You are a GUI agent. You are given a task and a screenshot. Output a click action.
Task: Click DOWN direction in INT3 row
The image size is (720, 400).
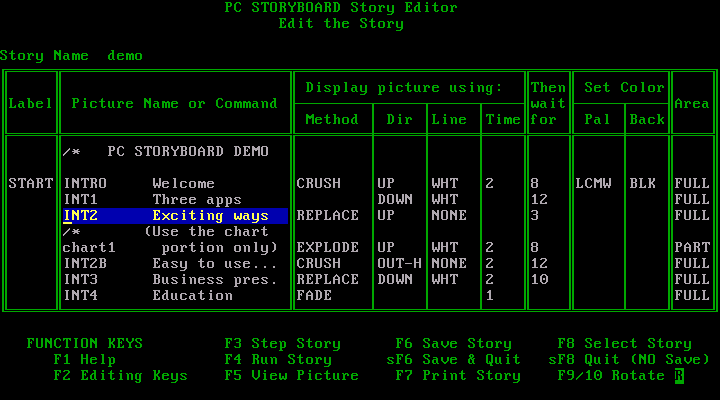point(395,280)
